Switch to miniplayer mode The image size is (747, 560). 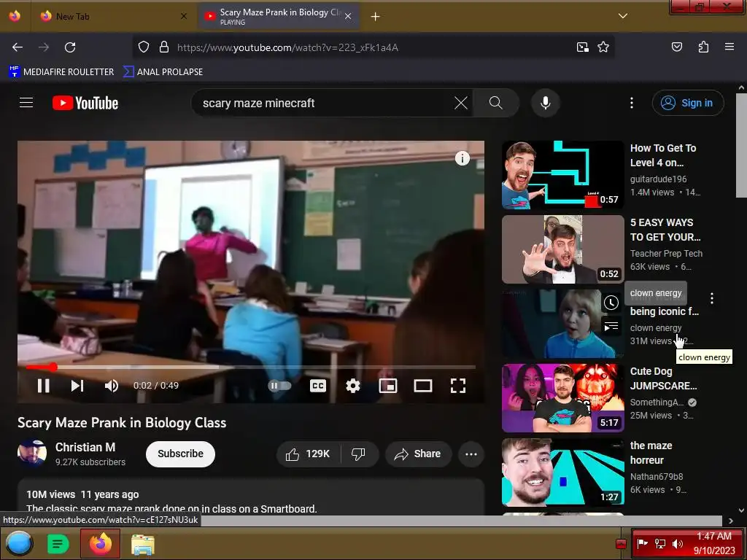pos(388,386)
